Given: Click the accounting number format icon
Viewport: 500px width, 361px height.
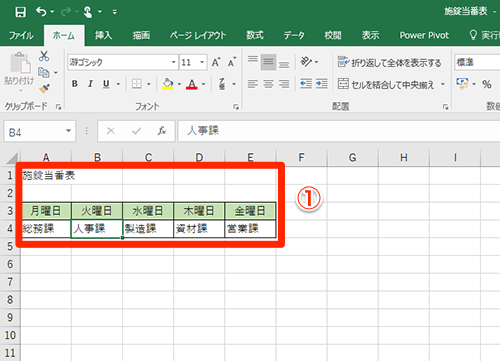Looking at the screenshot, I should coord(462,84).
